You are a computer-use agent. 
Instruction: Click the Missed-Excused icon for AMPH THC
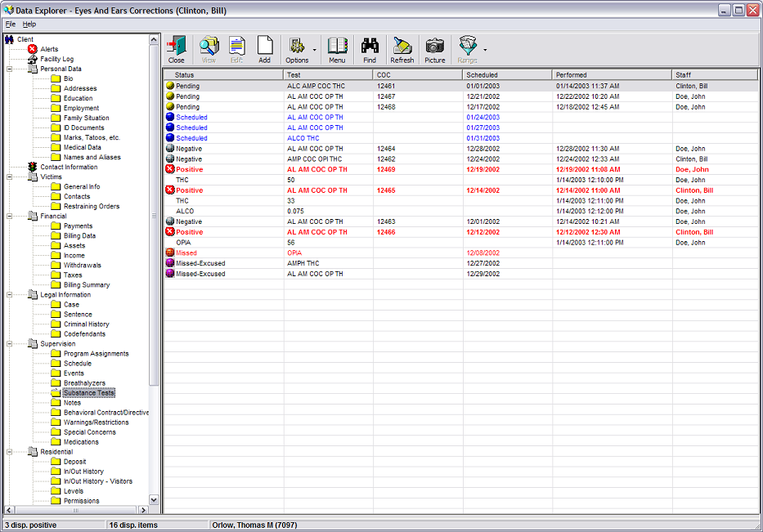[170, 263]
